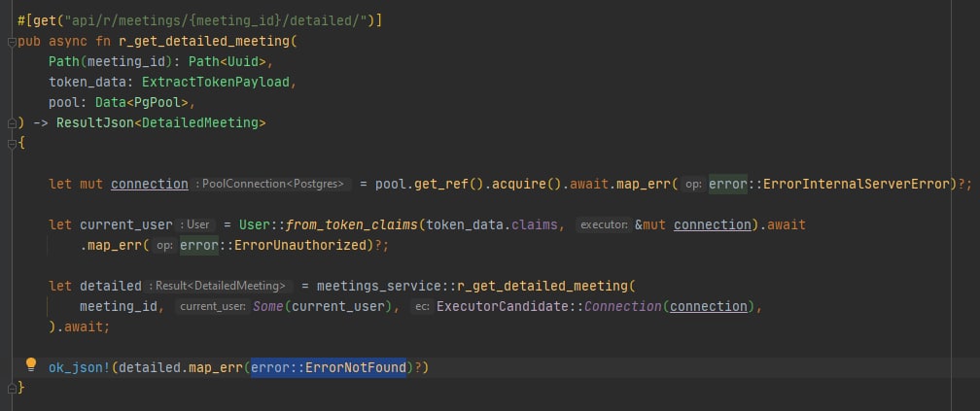Toggle the fold marker beside ResultJson return line

(x=12, y=123)
